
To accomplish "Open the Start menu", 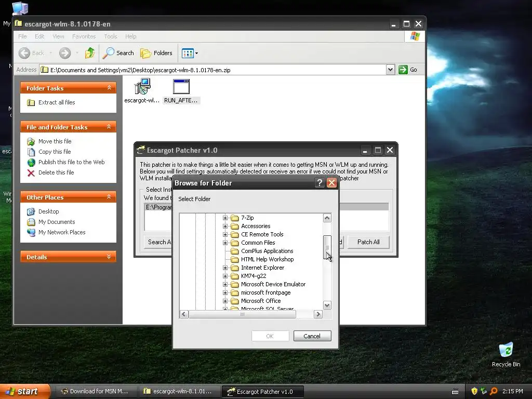I will coord(24,392).
